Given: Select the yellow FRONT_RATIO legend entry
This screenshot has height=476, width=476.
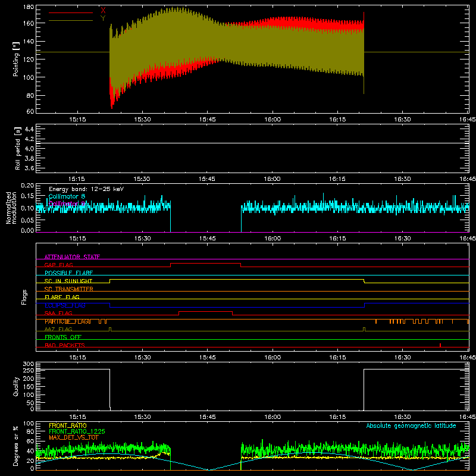Looking at the screenshot, I should pos(68,425).
